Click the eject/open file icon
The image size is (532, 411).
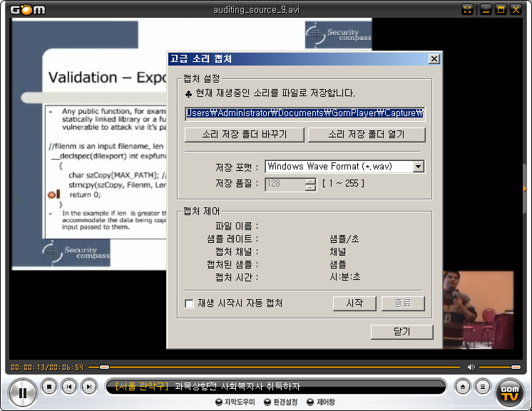tap(463, 387)
